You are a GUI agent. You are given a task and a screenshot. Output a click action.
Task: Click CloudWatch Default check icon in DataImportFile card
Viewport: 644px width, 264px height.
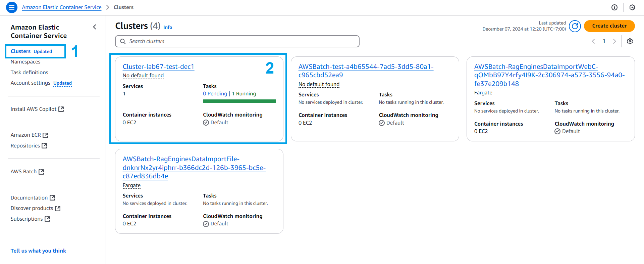206,224
